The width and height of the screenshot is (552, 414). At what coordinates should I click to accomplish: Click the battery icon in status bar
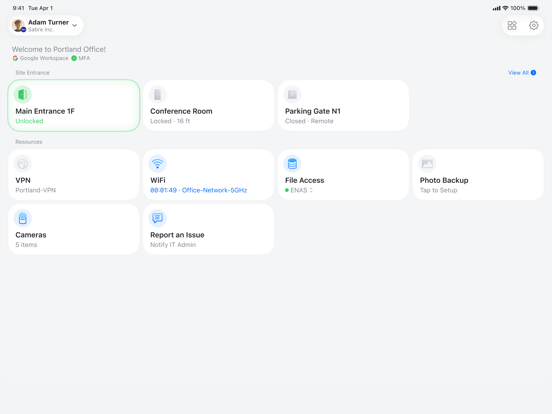[533, 8]
